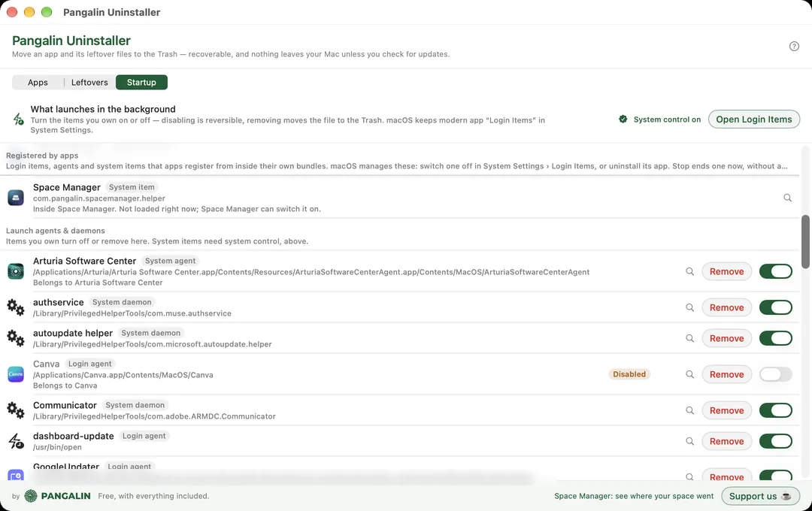Screen dimensions: 812x511
Task: Reveal GoogleUpdater using its magnifier icon
Action: [689, 477]
